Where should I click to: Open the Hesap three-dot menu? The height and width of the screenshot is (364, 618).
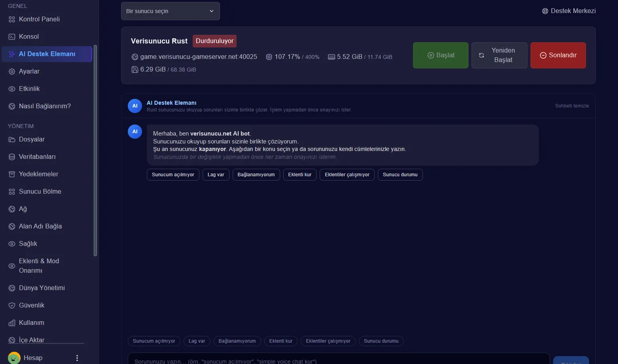tap(77, 358)
